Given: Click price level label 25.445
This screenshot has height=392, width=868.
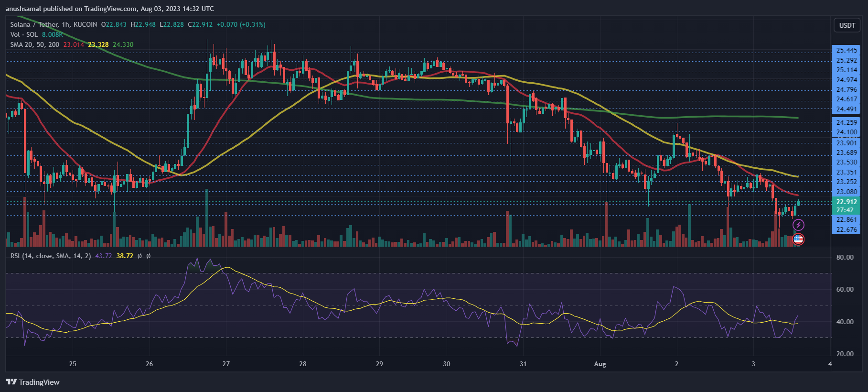Looking at the screenshot, I should tap(847, 50).
